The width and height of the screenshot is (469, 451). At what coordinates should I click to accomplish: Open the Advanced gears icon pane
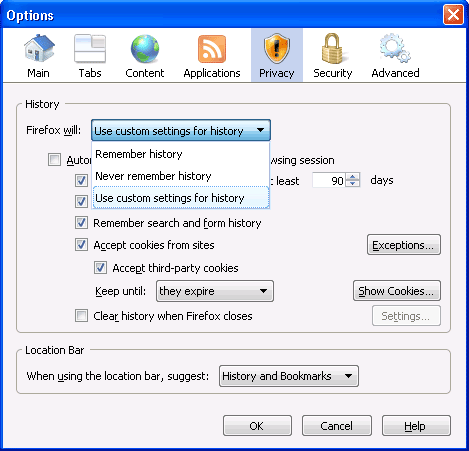pos(395,48)
